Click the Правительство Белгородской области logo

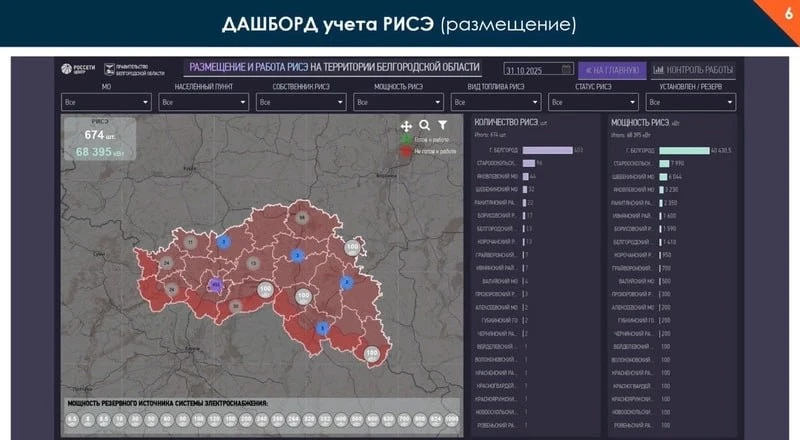coord(130,69)
